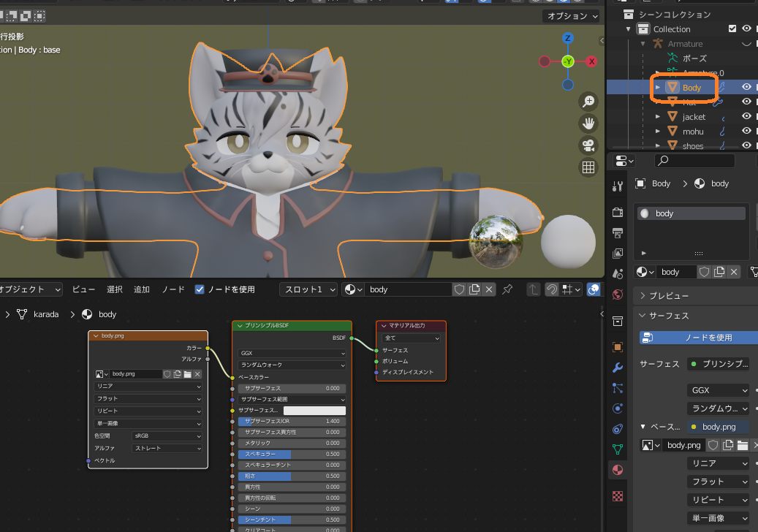The height and width of the screenshot is (532, 758).
Task: Click the pin icon in node editor header
Action: coord(507,289)
